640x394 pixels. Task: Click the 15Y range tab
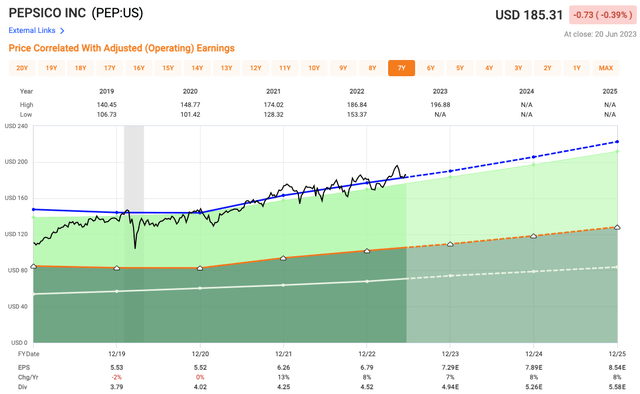168,68
